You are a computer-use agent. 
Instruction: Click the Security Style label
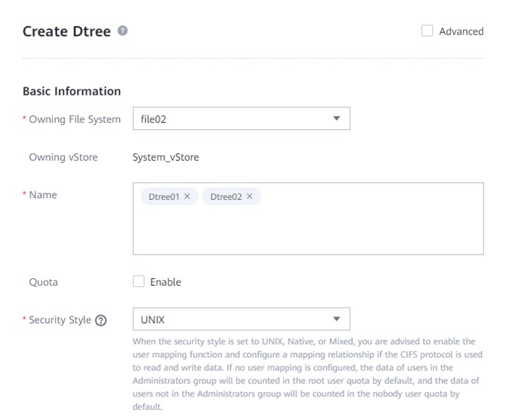pos(60,320)
